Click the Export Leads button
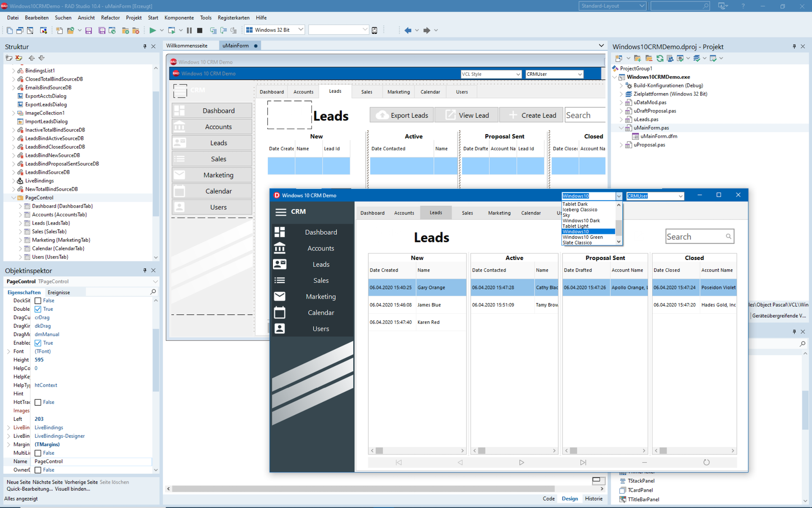The image size is (812, 508). coord(402,115)
